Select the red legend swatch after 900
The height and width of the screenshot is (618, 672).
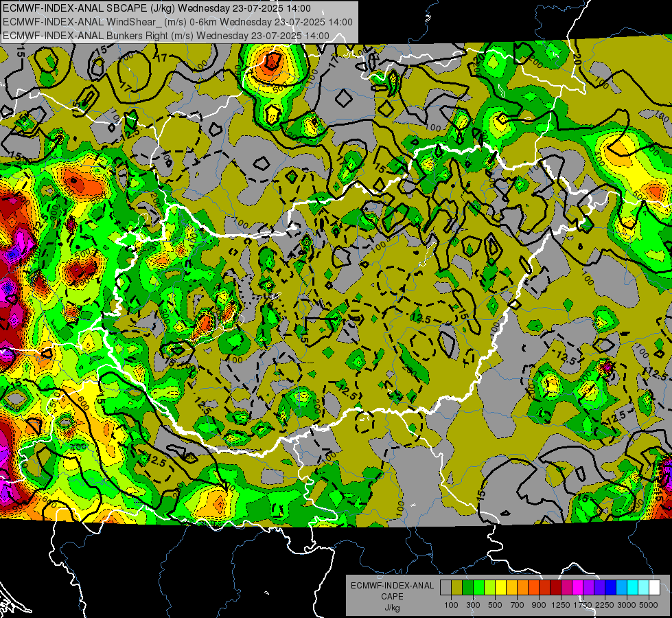click(x=545, y=587)
